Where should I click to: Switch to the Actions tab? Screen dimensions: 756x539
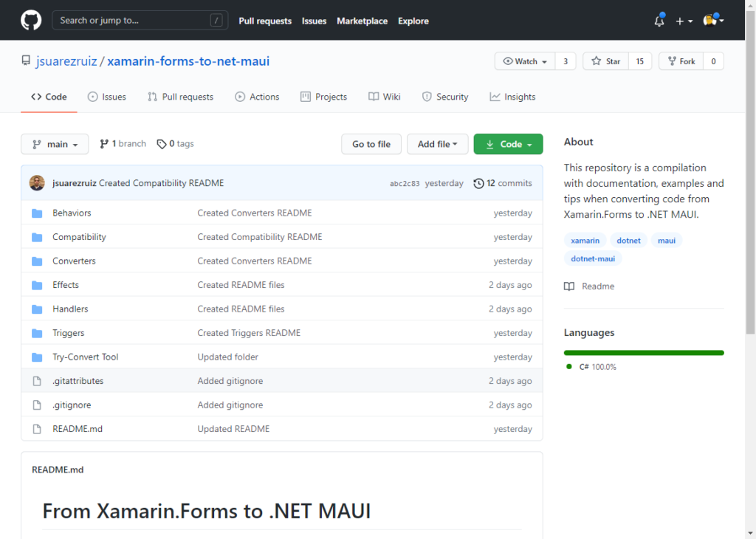tap(257, 96)
